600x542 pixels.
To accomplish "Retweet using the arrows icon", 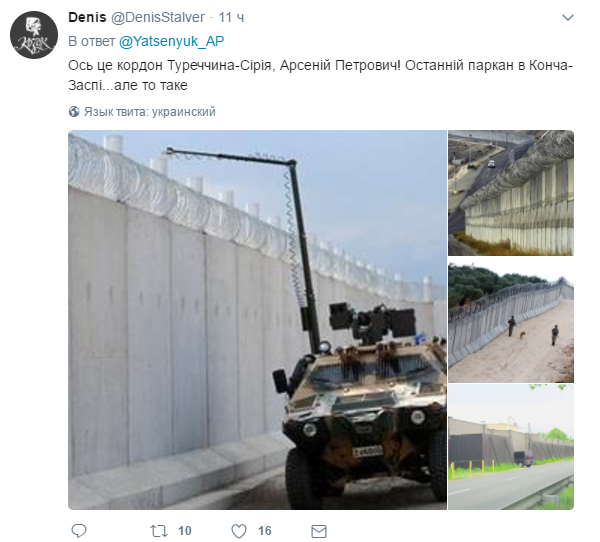I will (x=158, y=531).
